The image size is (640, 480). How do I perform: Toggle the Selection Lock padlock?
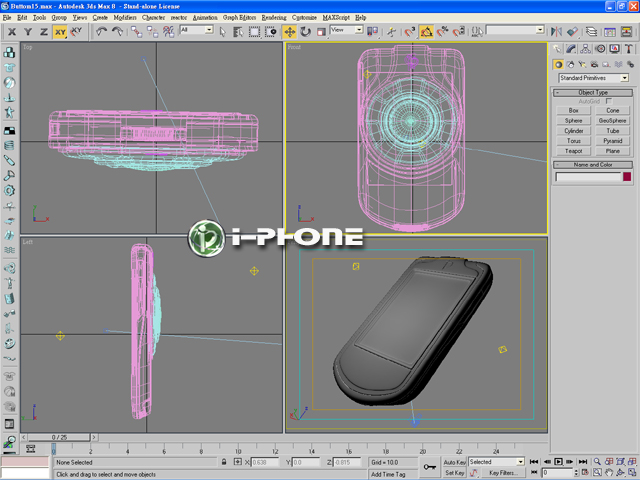224,462
